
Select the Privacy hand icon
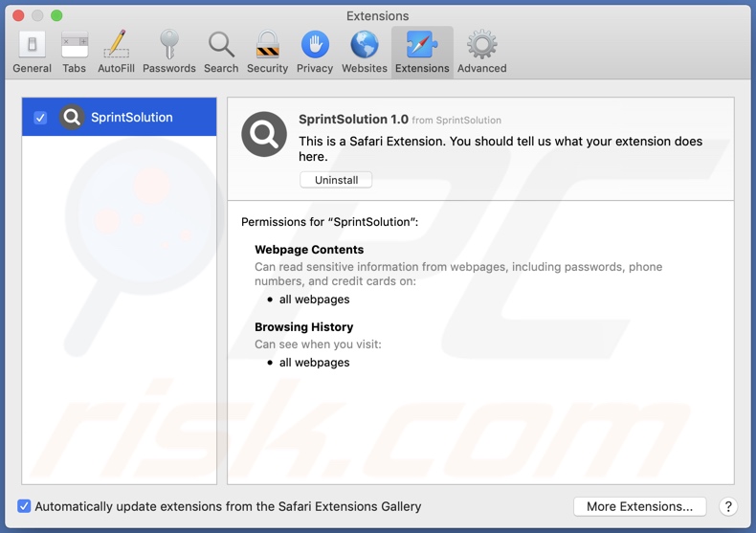coord(315,52)
